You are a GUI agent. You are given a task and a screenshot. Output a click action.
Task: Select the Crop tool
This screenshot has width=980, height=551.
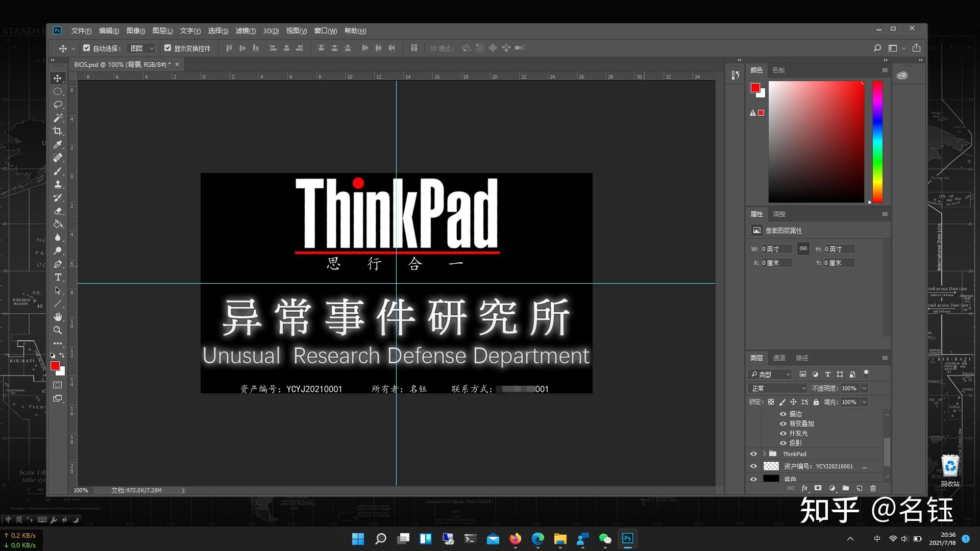[58, 131]
